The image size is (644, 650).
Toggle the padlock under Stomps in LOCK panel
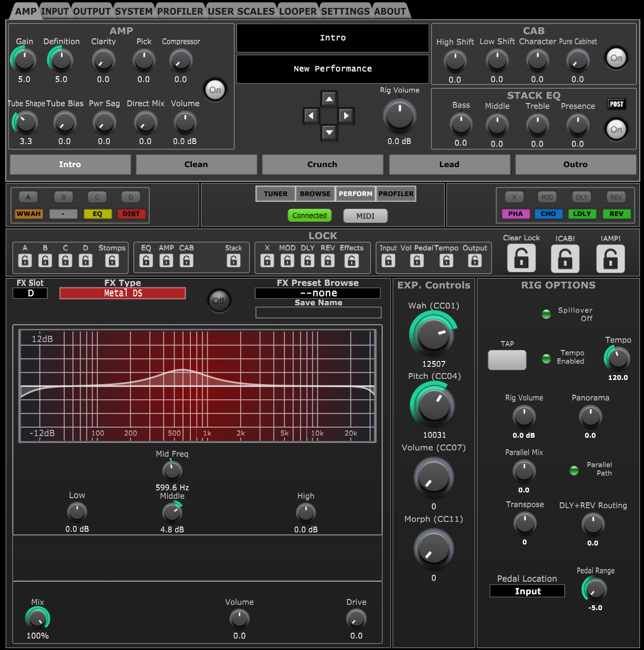point(111,260)
